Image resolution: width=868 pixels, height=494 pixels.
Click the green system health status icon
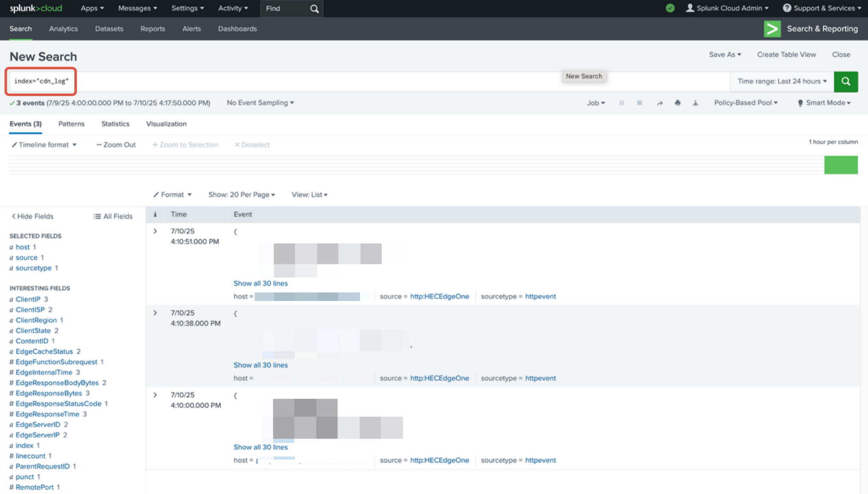(x=670, y=8)
